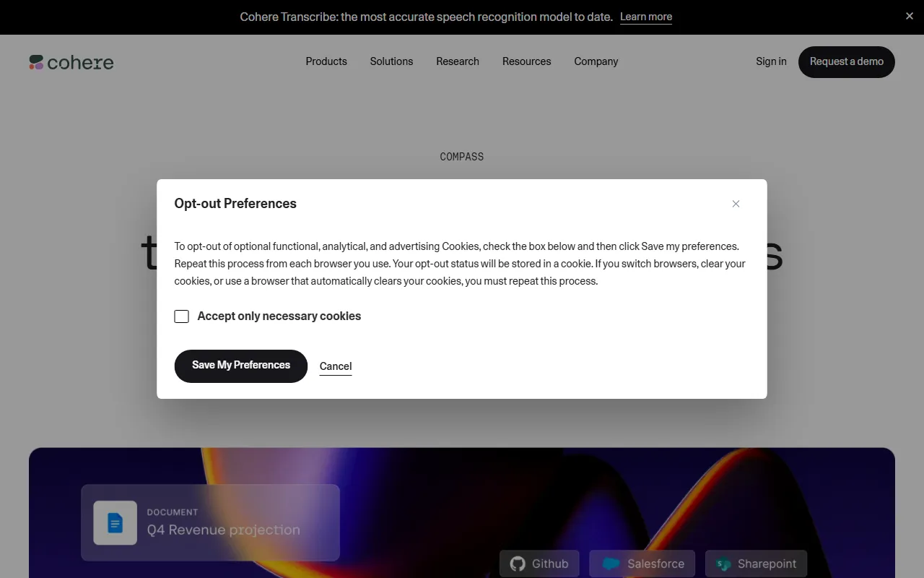
Task: Check the Accept only necessary cookies box
Action: 182,316
